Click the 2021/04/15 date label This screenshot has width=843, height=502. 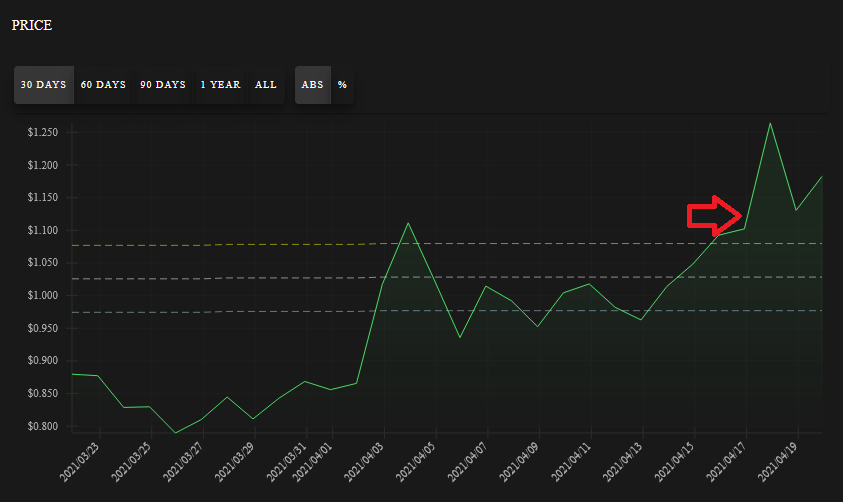pyautogui.click(x=675, y=462)
